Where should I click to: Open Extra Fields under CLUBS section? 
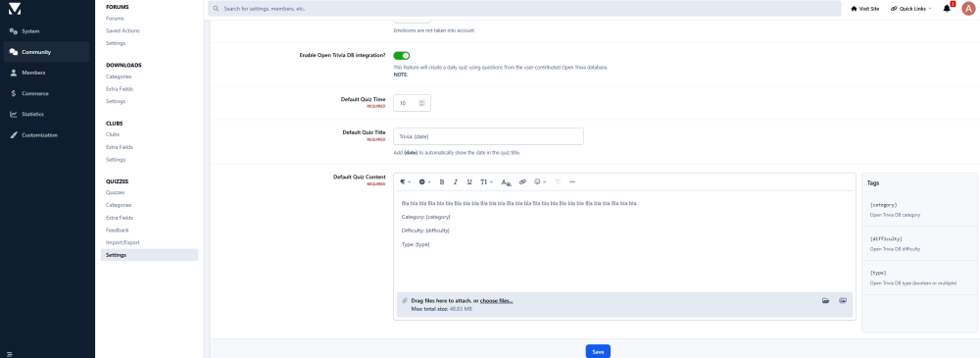point(120,147)
